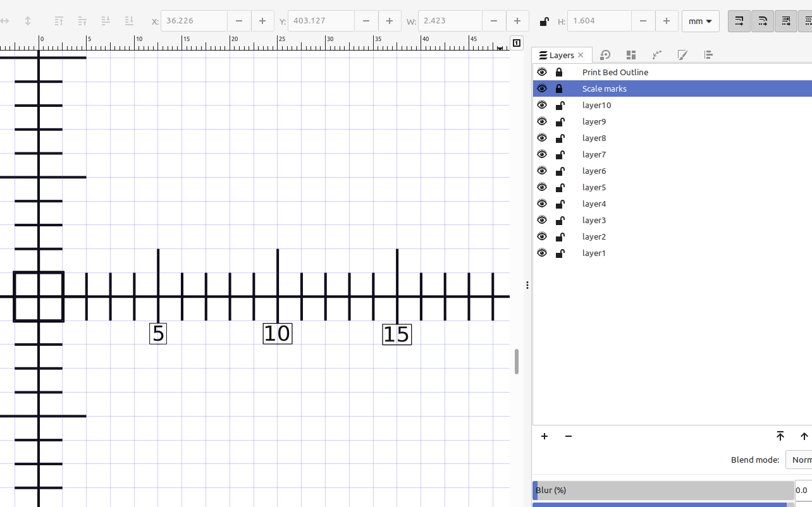Screen dimensions: 812x507
Task: Enable transform gradients toggle icon
Action: pos(785,21)
